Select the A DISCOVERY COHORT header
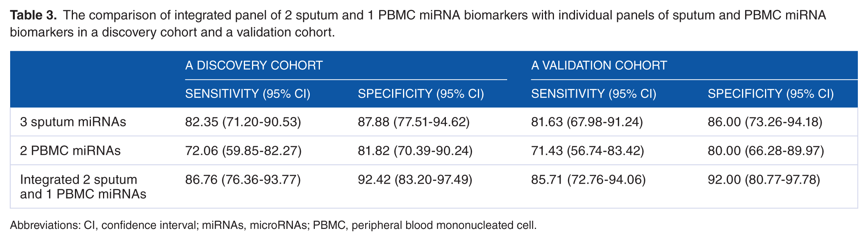 pos(254,65)
